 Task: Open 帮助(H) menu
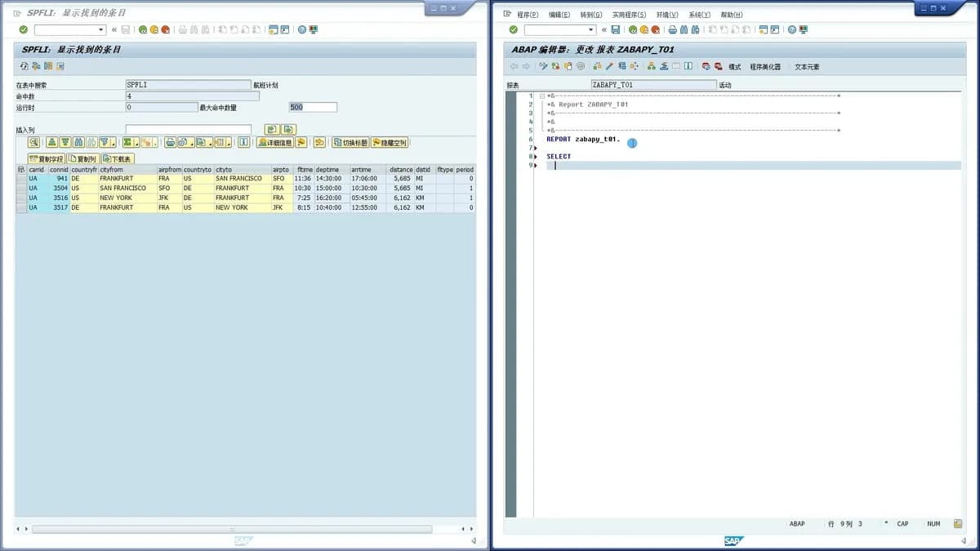[731, 15]
